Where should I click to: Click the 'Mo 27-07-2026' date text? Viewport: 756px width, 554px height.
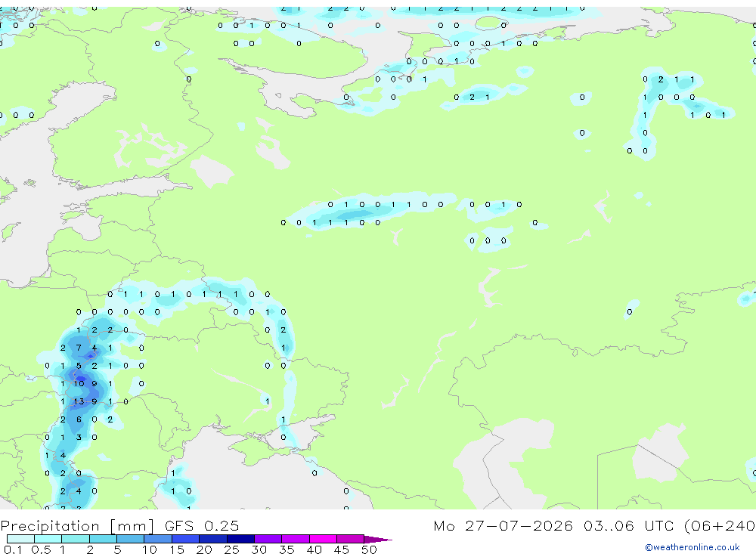click(503, 525)
